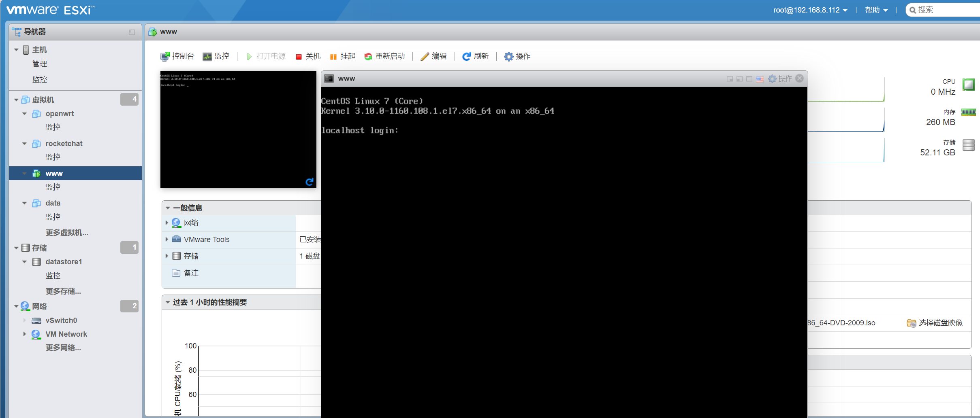The width and height of the screenshot is (980, 418).
Task: Click the 重新启动 restart button
Action: 384,56
